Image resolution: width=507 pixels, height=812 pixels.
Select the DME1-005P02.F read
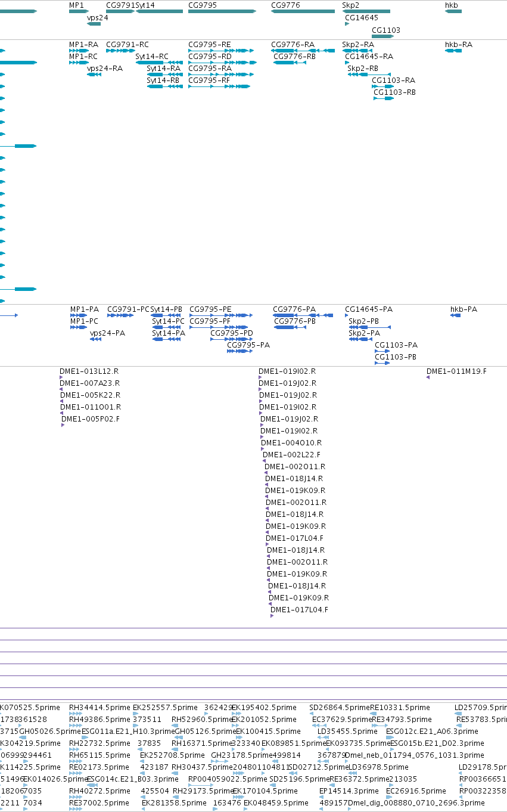(x=91, y=419)
